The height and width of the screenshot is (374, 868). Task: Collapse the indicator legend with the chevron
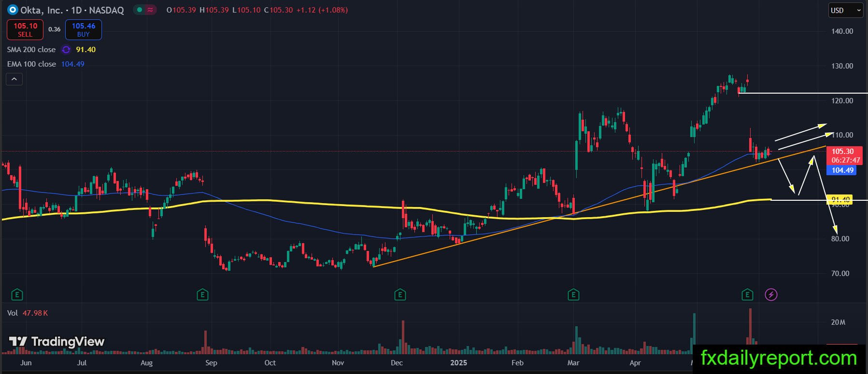tap(14, 79)
